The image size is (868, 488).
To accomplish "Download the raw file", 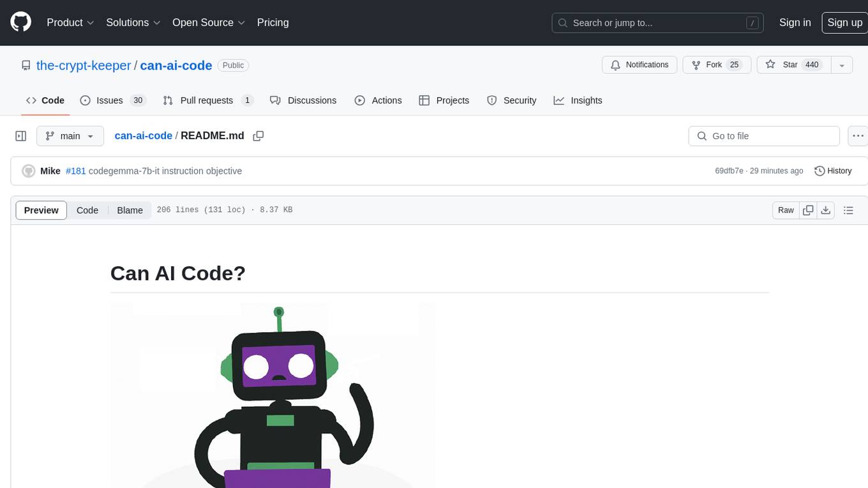I will tap(826, 210).
